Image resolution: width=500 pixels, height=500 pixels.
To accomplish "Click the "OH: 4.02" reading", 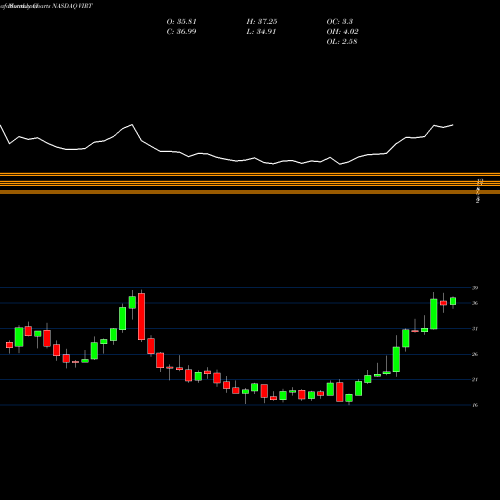I will pos(343,32).
